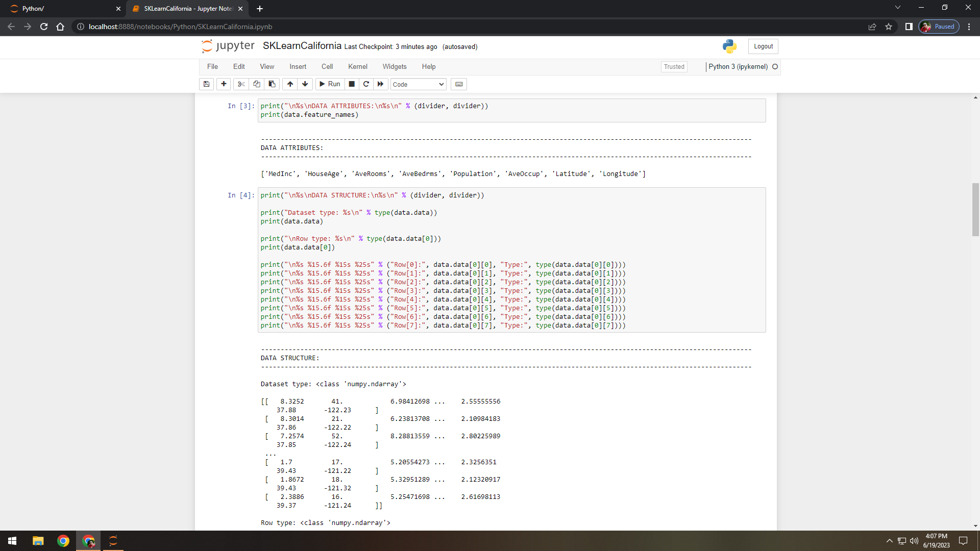
Task: Click the page vertical scrollbar thumb
Action: tap(975, 209)
